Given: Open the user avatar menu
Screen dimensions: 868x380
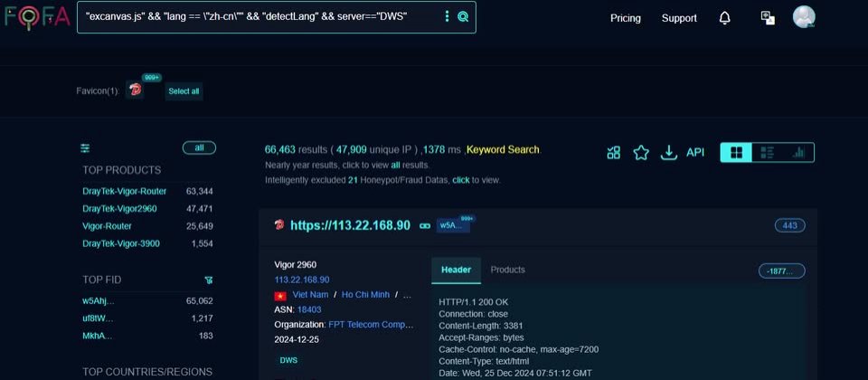Looking at the screenshot, I should pos(804,16).
